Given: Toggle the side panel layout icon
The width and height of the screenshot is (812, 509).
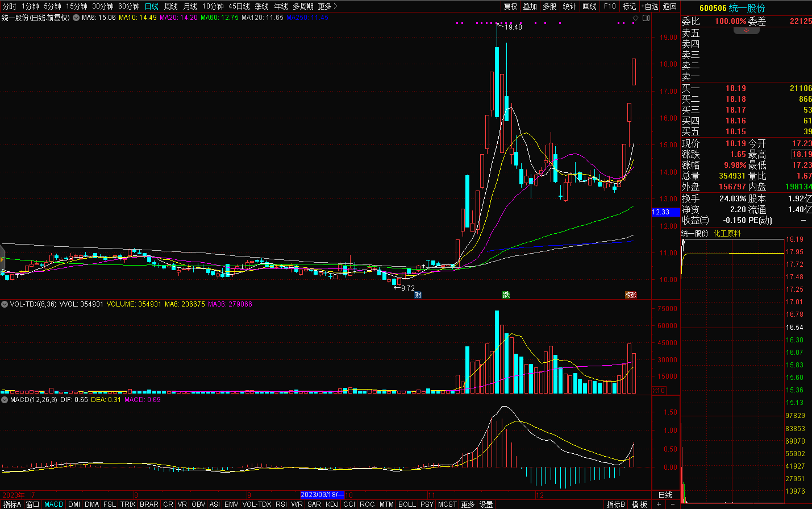Looking at the screenshot, I should coord(646,18).
